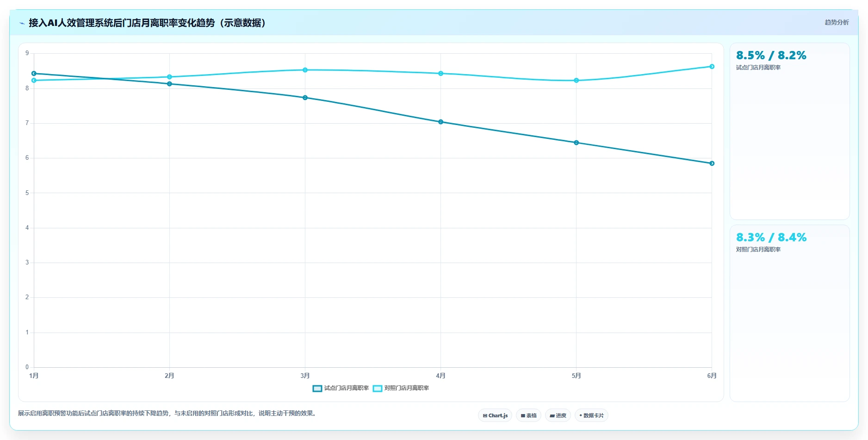Toggle the 试点门店月离职率 legend color box
This screenshot has width=868, height=440.
click(317, 388)
